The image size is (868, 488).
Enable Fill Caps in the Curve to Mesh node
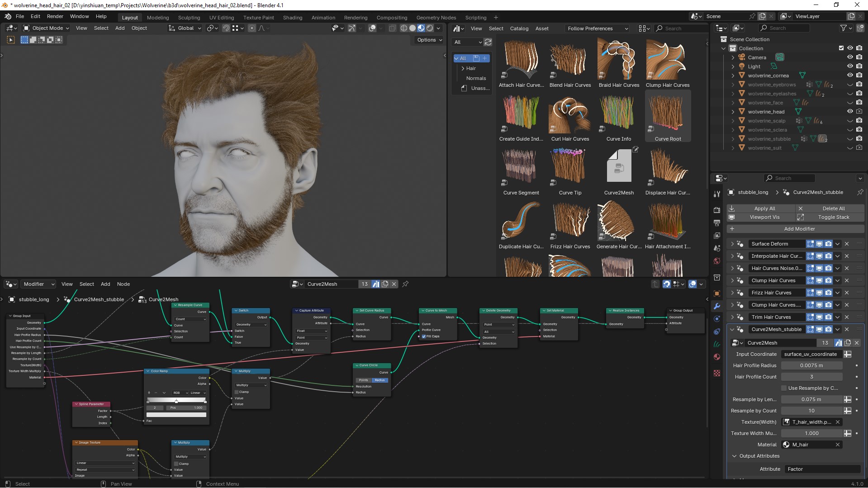[424, 336]
